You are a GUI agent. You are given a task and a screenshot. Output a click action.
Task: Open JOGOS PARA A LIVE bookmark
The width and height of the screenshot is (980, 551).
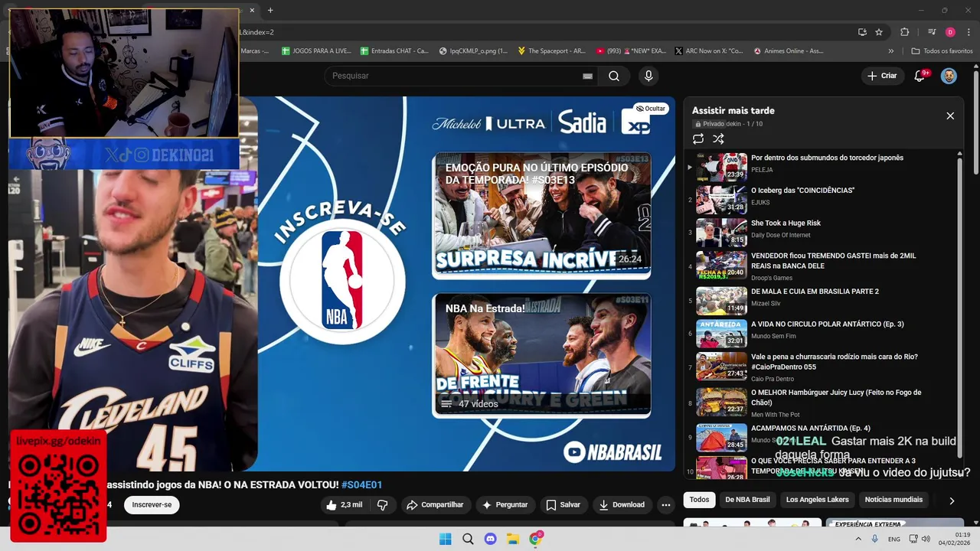[x=316, y=51]
